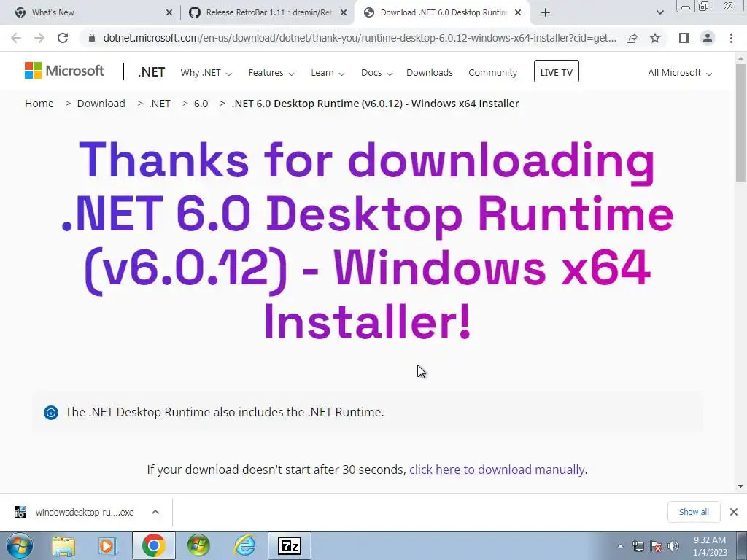Image resolution: width=747 pixels, height=560 pixels.
Task: Switch to Release RetroBar 1.11 tab
Action: click(x=267, y=12)
